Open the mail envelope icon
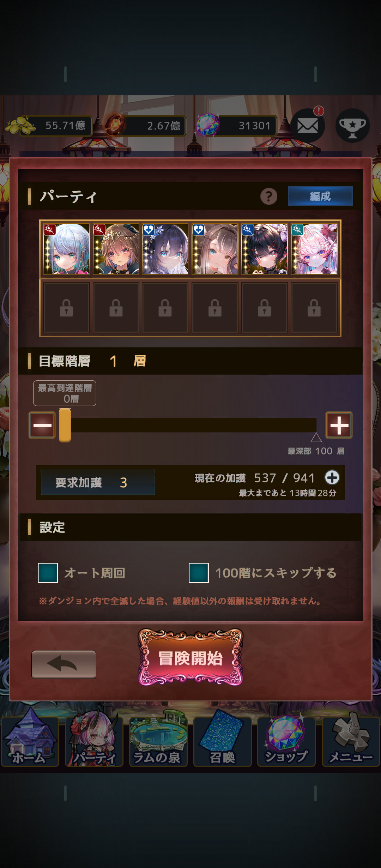The image size is (381, 868). [x=308, y=126]
